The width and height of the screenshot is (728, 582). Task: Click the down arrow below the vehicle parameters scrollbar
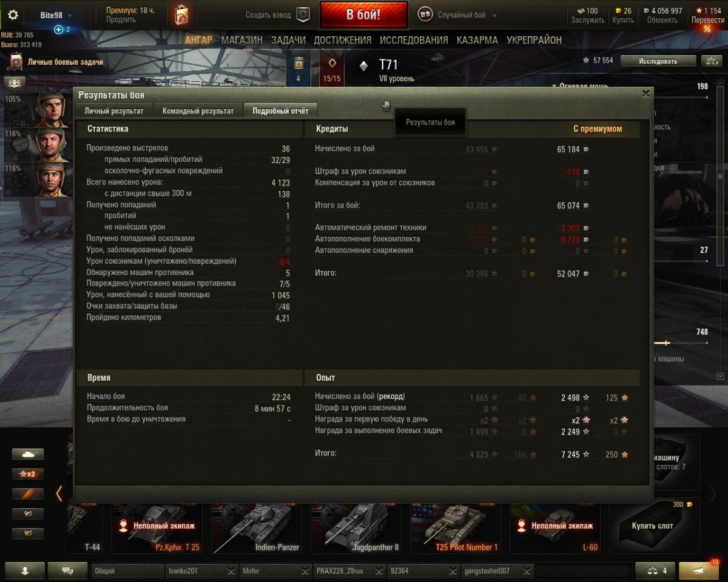tap(720, 376)
